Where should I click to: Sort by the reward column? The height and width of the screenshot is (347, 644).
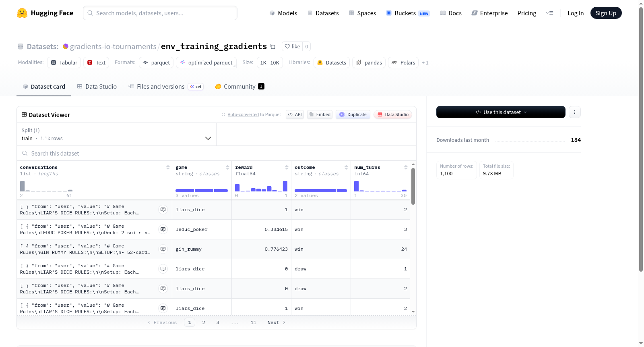point(287,167)
